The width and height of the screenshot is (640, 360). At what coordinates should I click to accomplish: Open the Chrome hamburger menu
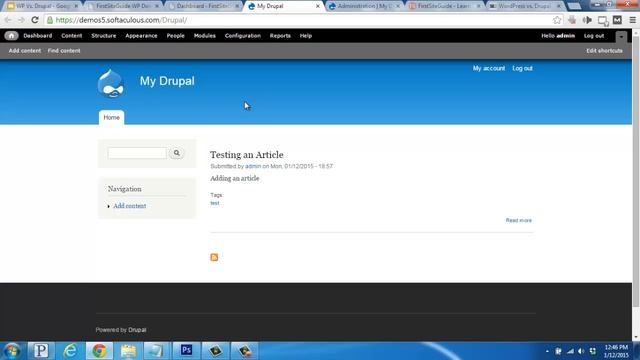pos(632,20)
